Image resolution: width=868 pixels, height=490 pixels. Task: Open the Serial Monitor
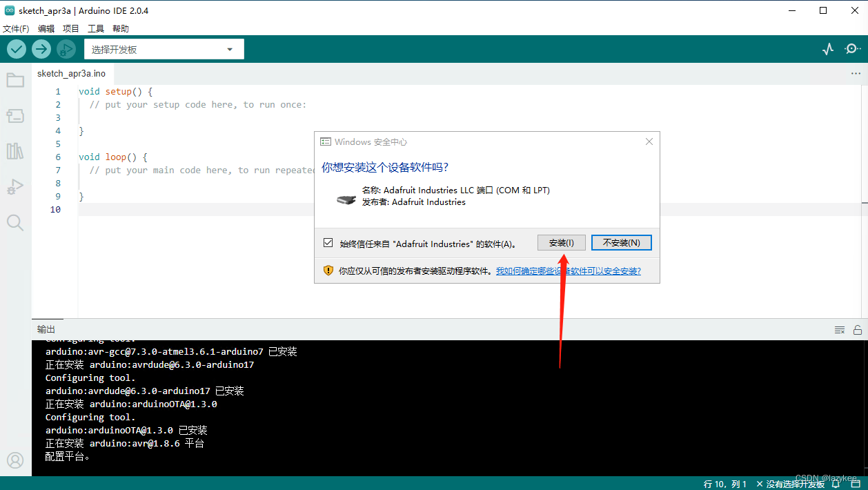852,49
